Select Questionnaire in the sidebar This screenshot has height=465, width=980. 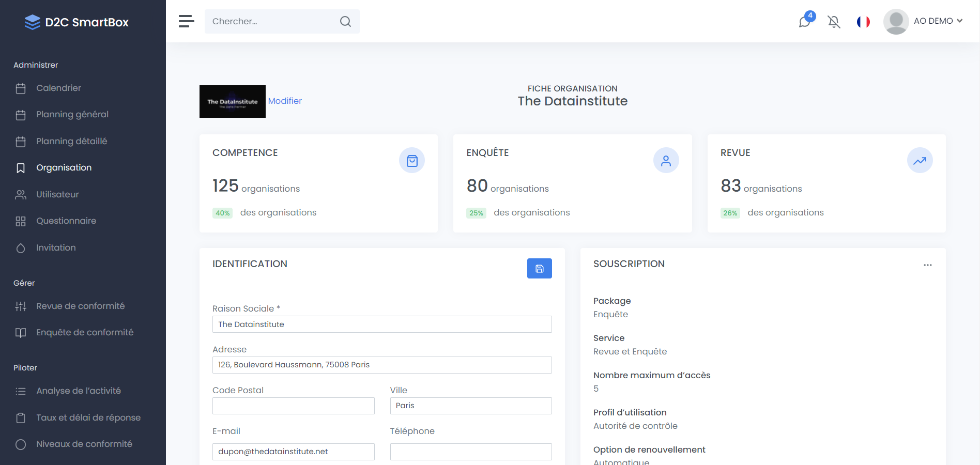click(66, 221)
